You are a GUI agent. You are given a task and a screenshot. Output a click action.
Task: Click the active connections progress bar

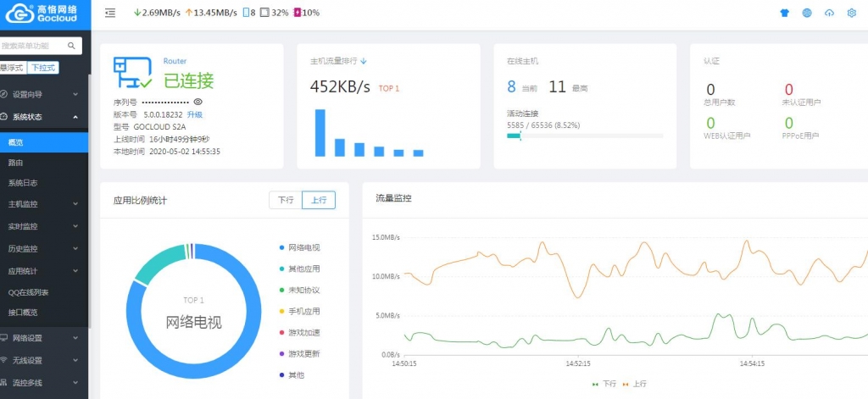point(585,136)
